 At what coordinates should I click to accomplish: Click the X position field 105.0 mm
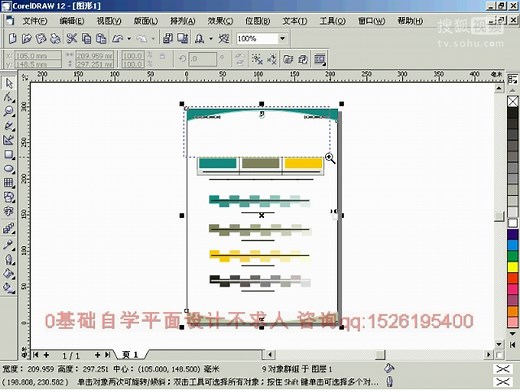click(x=38, y=55)
